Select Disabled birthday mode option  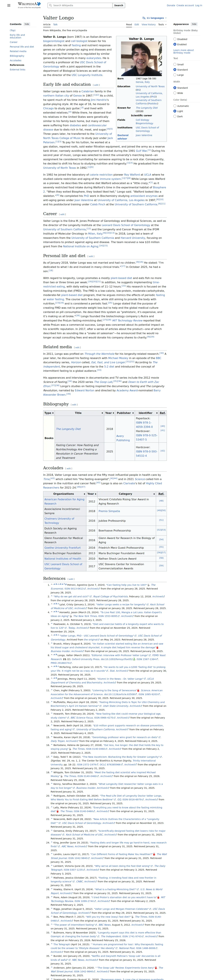point(175,39)
